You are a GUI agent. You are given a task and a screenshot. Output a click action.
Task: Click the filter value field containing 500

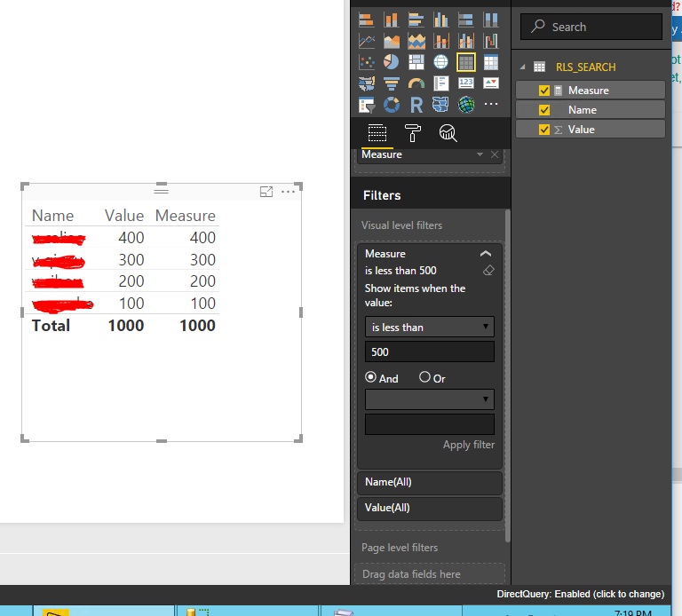(x=430, y=351)
